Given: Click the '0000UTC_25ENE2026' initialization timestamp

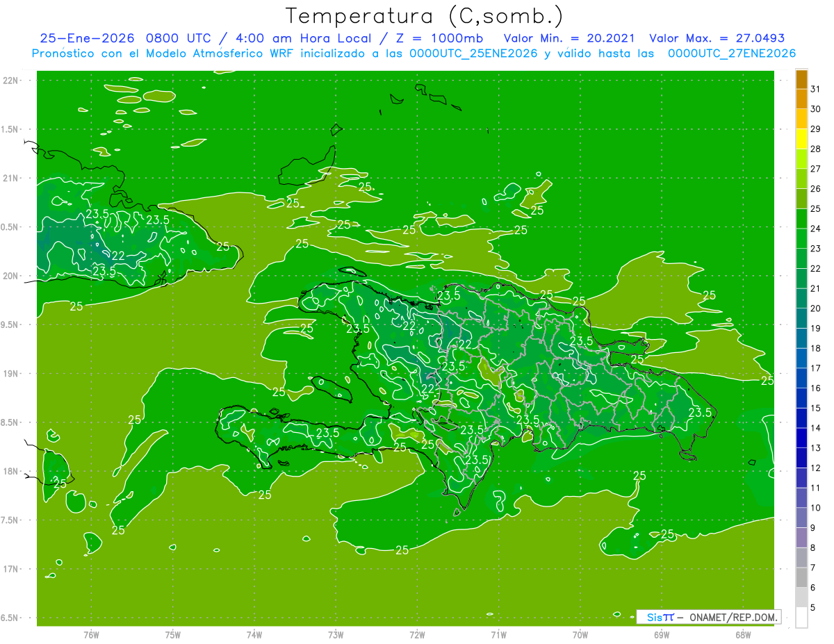Looking at the screenshot, I should (473, 53).
